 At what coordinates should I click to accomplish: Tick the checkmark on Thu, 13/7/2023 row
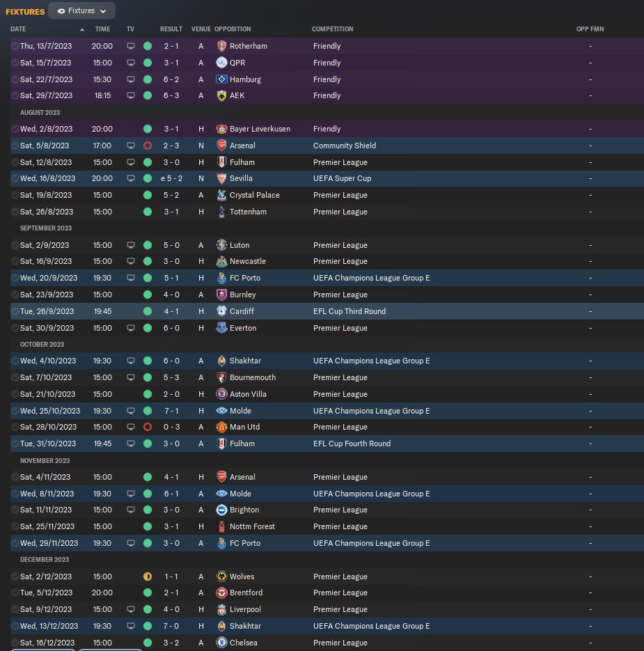click(15, 46)
